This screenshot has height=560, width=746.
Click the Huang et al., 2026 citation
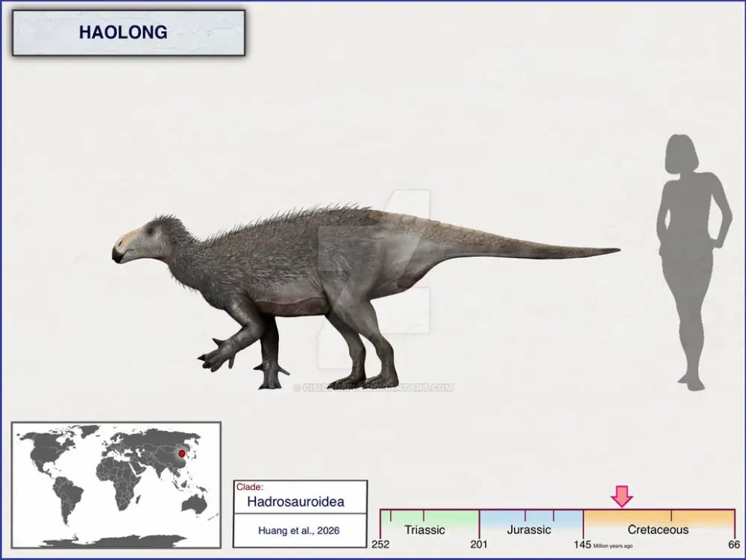tap(300, 530)
